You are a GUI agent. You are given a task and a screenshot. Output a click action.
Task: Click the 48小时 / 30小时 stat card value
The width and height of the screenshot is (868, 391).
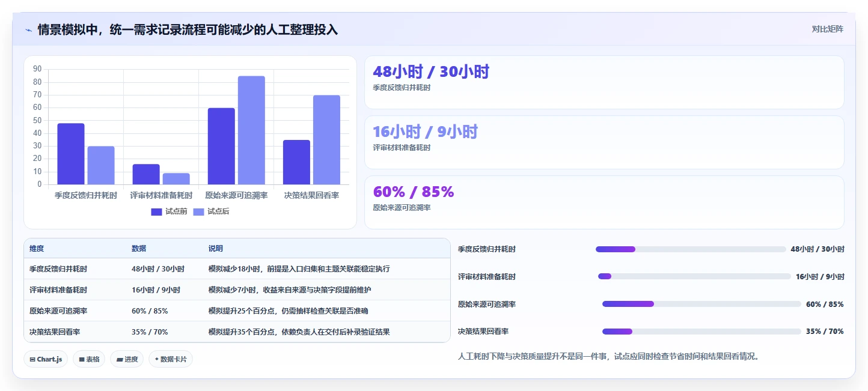[x=431, y=71]
